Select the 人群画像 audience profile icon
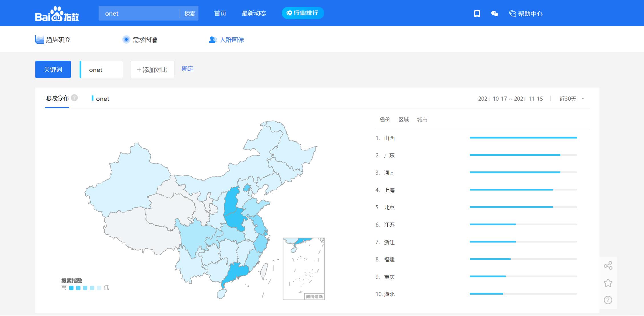Image resolution: width=644 pixels, height=316 pixels. [212, 40]
